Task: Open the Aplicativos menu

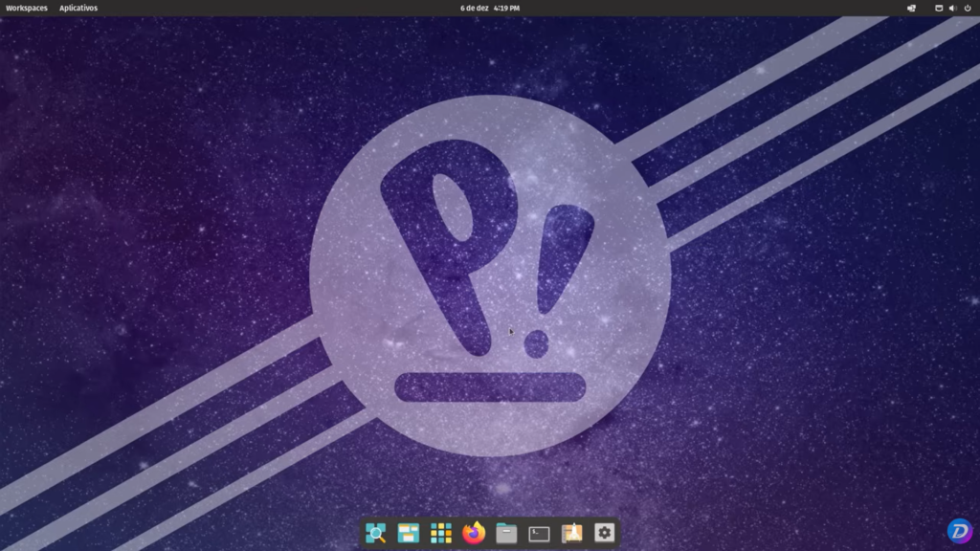Action: pos(78,8)
